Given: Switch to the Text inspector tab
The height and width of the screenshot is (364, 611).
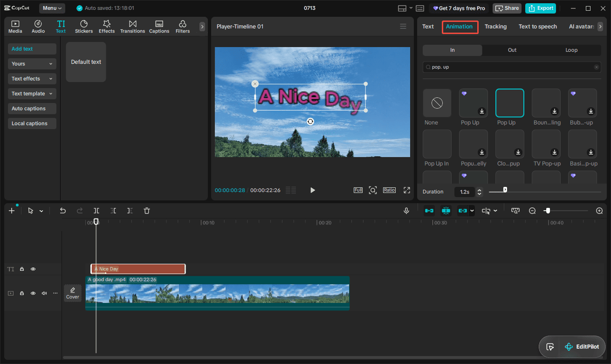Looking at the screenshot, I should [x=428, y=27].
